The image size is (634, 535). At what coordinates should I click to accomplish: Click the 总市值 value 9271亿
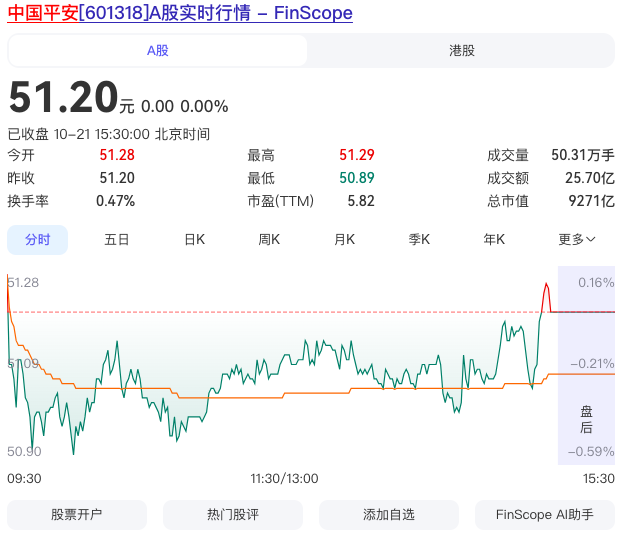[592, 201]
